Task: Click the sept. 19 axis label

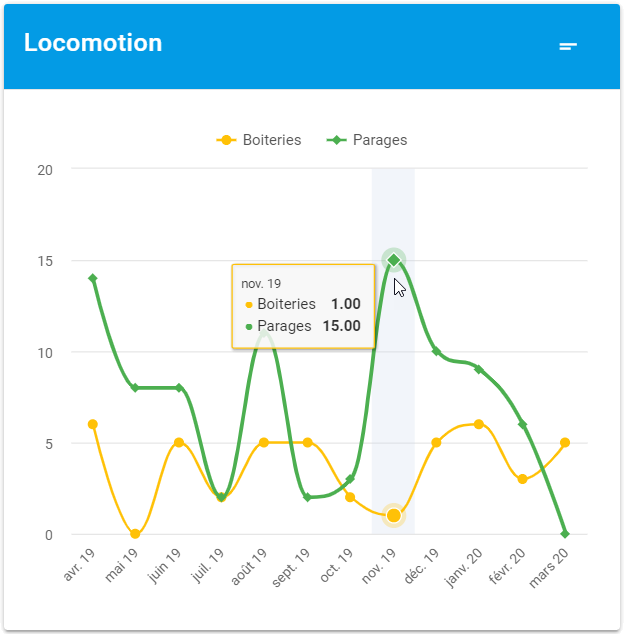Action: pos(290,567)
